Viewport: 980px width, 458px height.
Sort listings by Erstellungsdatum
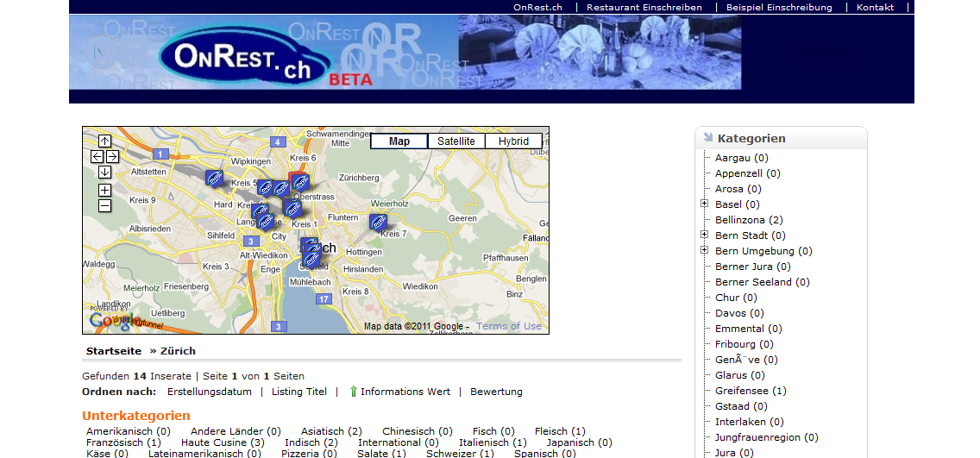210,392
